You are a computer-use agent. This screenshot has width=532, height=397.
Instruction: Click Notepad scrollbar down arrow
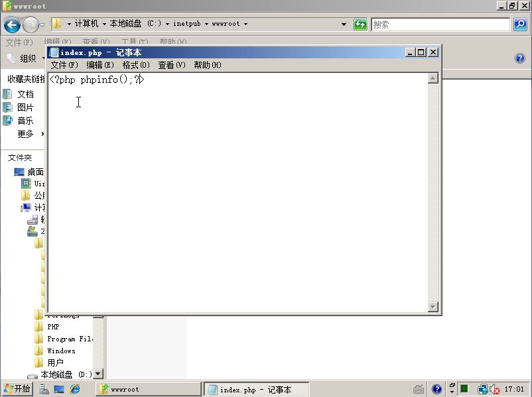click(433, 307)
